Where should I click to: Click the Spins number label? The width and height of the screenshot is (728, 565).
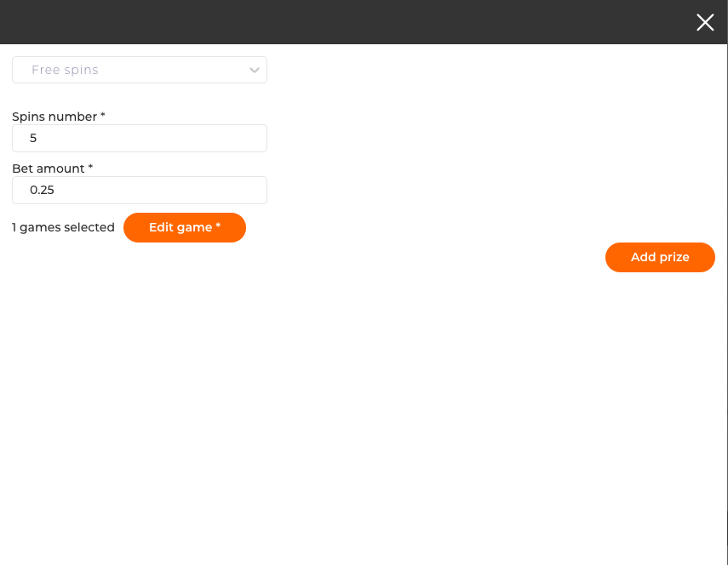tap(54, 117)
